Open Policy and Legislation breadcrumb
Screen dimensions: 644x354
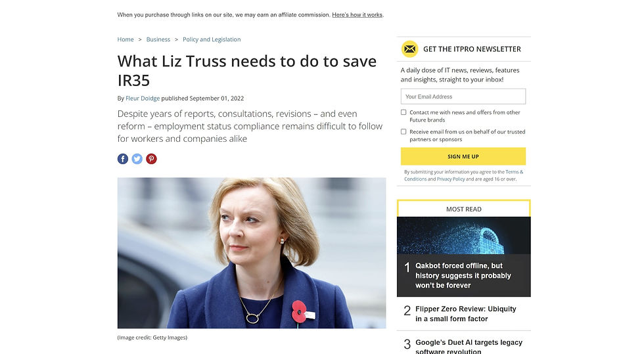click(212, 39)
